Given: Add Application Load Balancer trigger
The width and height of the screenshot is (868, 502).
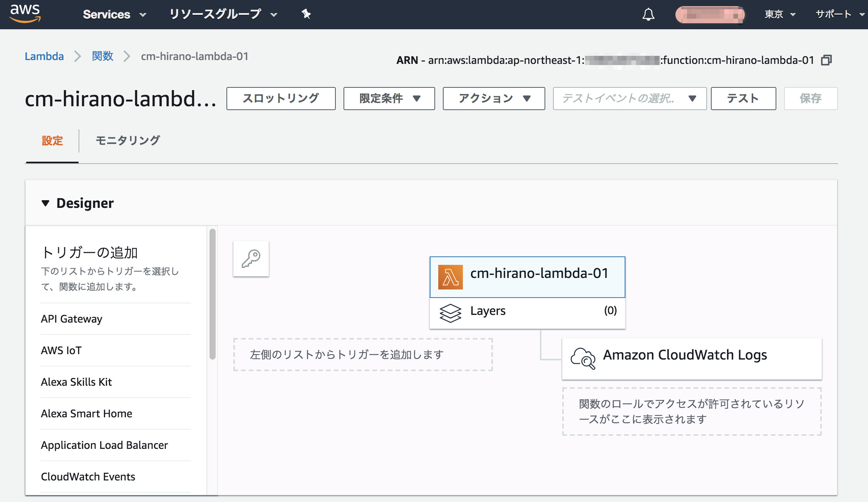Looking at the screenshot, I should pos(116,445).
